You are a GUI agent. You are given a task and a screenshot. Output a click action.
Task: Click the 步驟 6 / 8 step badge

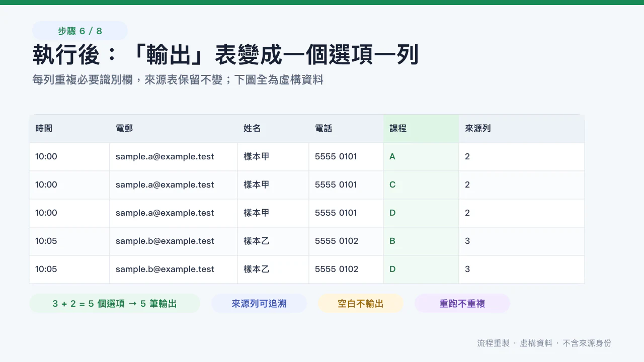pyautogui.click(x=80, y=31)
